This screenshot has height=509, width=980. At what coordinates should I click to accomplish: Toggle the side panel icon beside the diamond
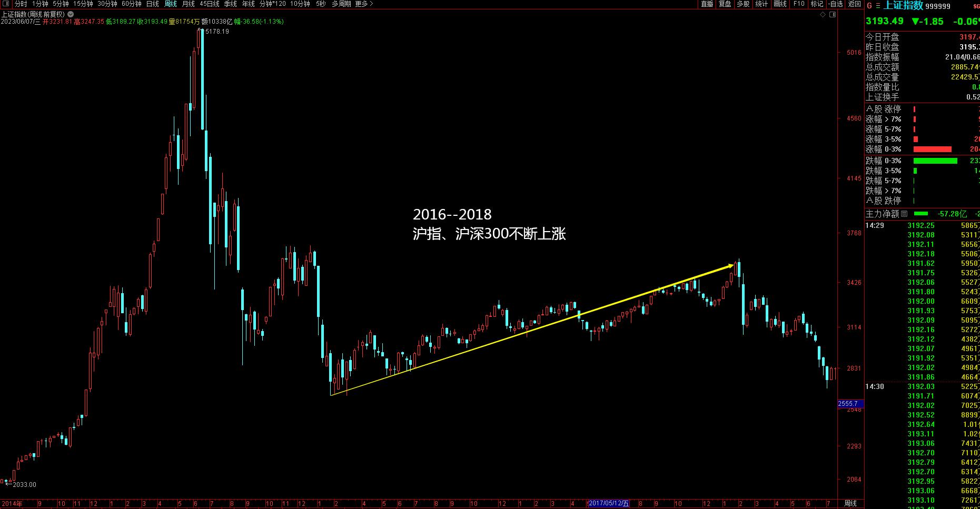(x=833, y=15)
